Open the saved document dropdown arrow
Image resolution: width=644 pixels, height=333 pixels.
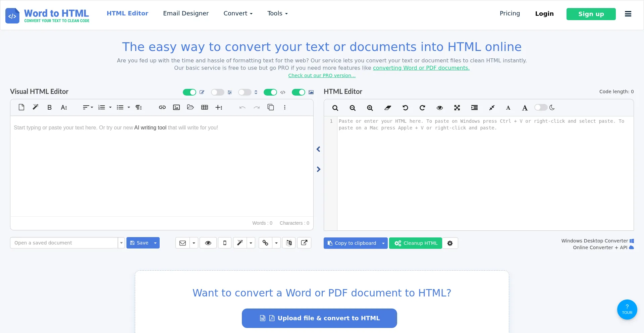(121, 243)
